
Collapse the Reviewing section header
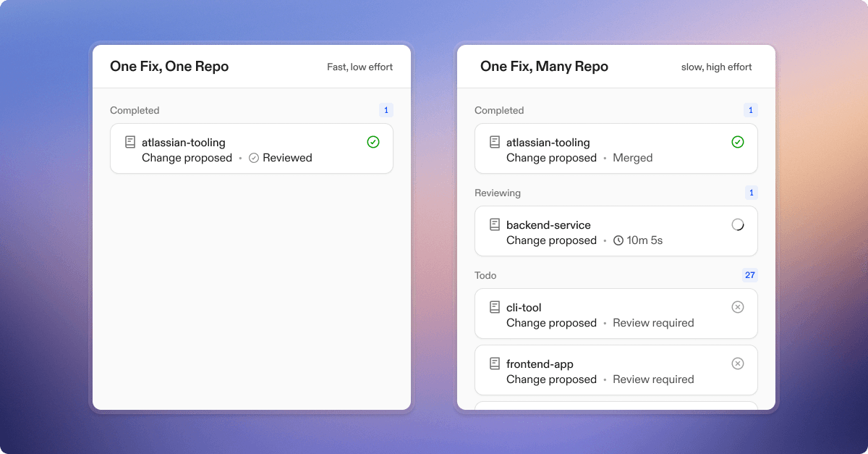(x=498, y=193)
